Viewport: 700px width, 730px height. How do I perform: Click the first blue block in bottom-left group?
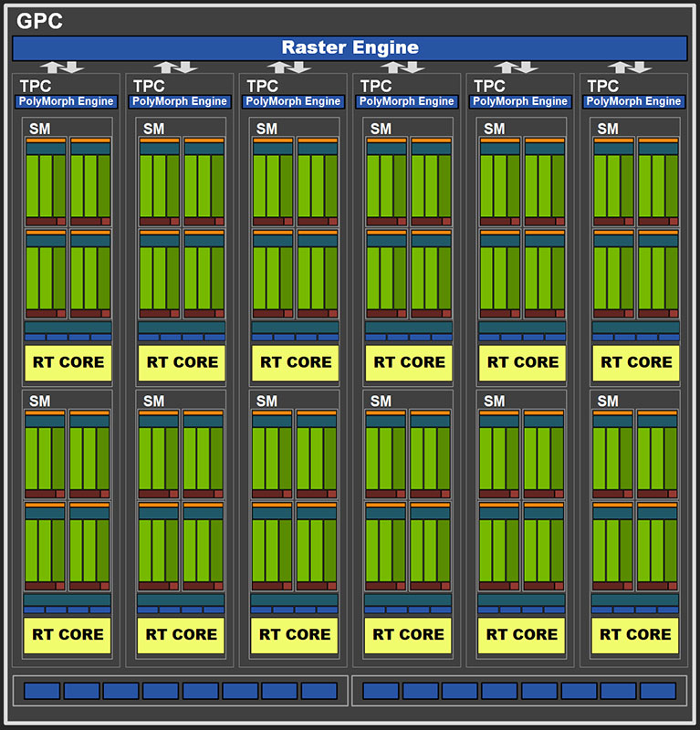coord(42,691)
